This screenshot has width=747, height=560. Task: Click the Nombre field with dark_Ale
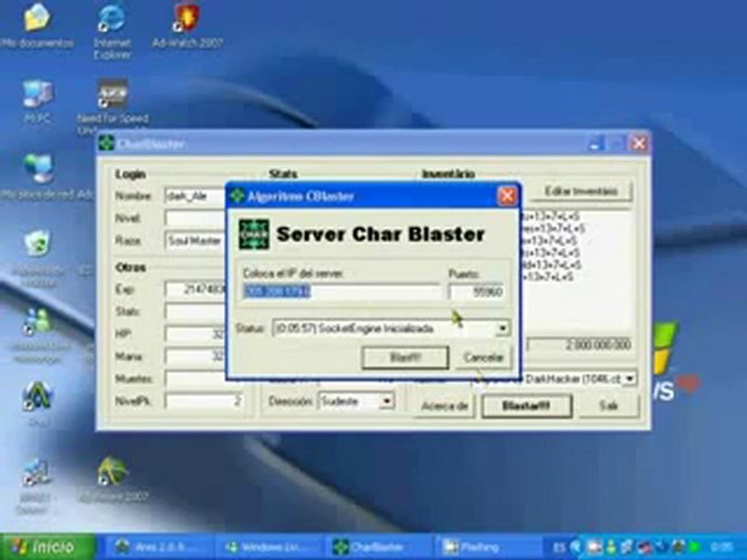195,196
